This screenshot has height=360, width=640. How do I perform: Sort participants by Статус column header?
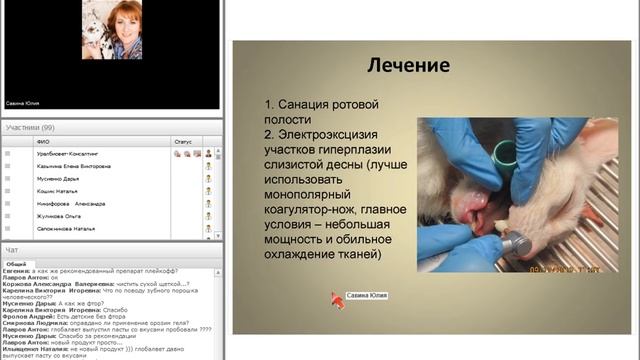[186, 142]
